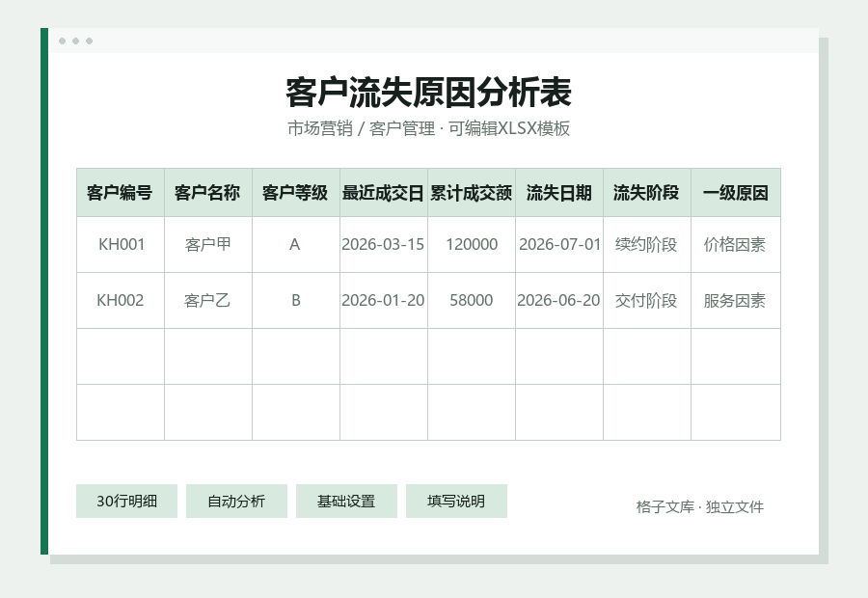Click the 客户编号 column header
The width and height of the screenshot is (868, 598).
coord(121,193)
